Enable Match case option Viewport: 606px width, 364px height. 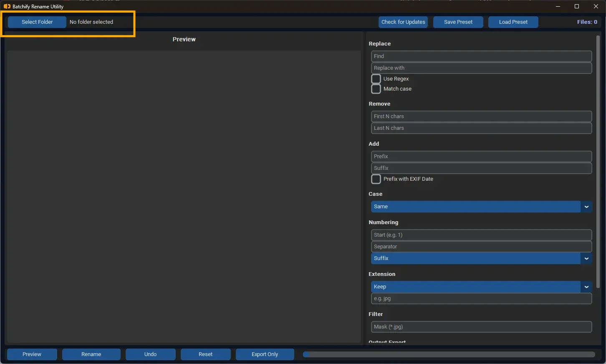pyautogui.click(x=376, y=88)
